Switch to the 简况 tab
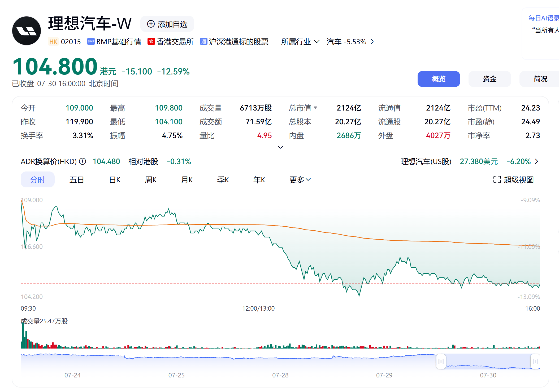This screenshot has height=392, width=559. click(x=540, y=79)
